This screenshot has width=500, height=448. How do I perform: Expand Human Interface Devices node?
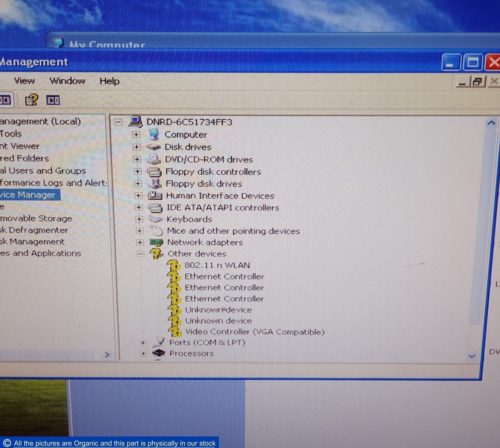point(138,196)
